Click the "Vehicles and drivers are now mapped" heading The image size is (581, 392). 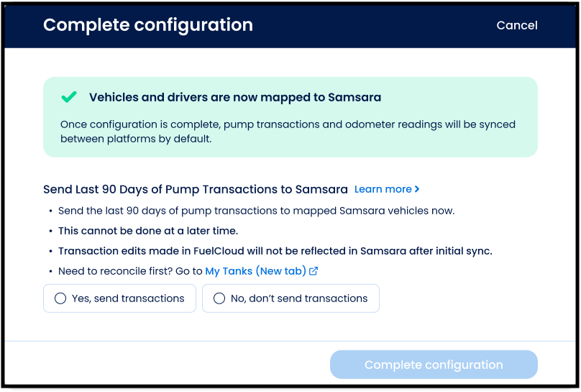[x=235, y=97]
